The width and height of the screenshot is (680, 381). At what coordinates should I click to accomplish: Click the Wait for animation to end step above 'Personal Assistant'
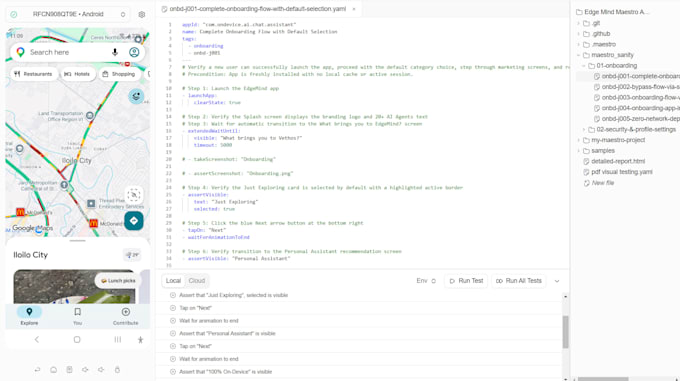click(360, 321)
